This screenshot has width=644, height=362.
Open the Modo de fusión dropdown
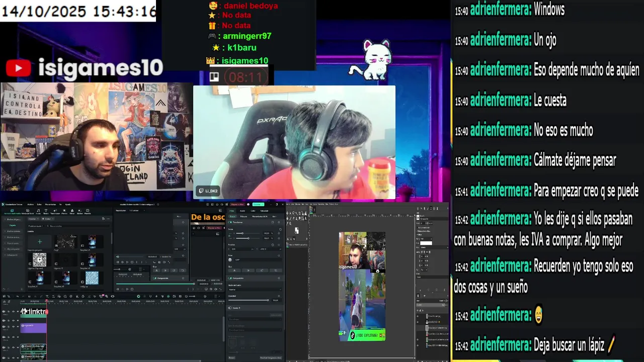255,290
